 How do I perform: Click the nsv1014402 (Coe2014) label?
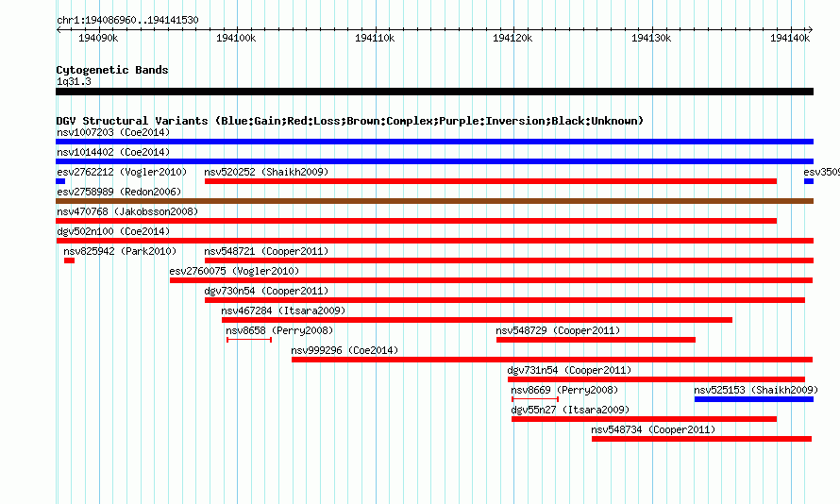pos(113,152)
